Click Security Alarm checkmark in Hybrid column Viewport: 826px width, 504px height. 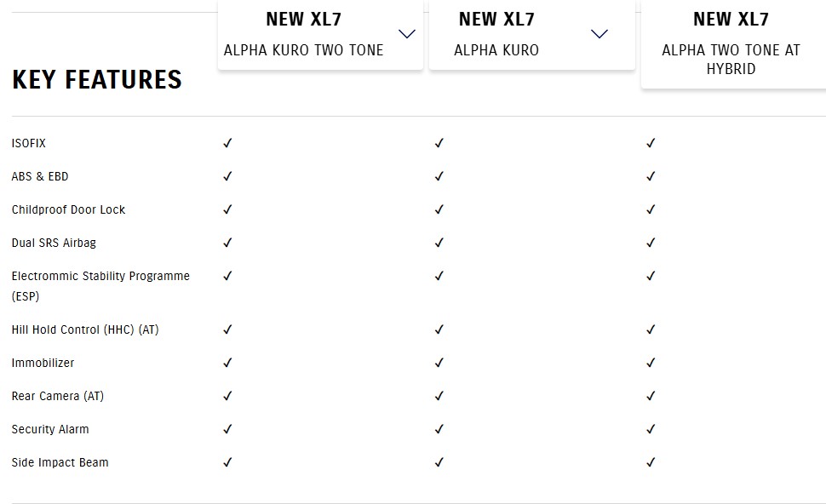tap(651, 429)
